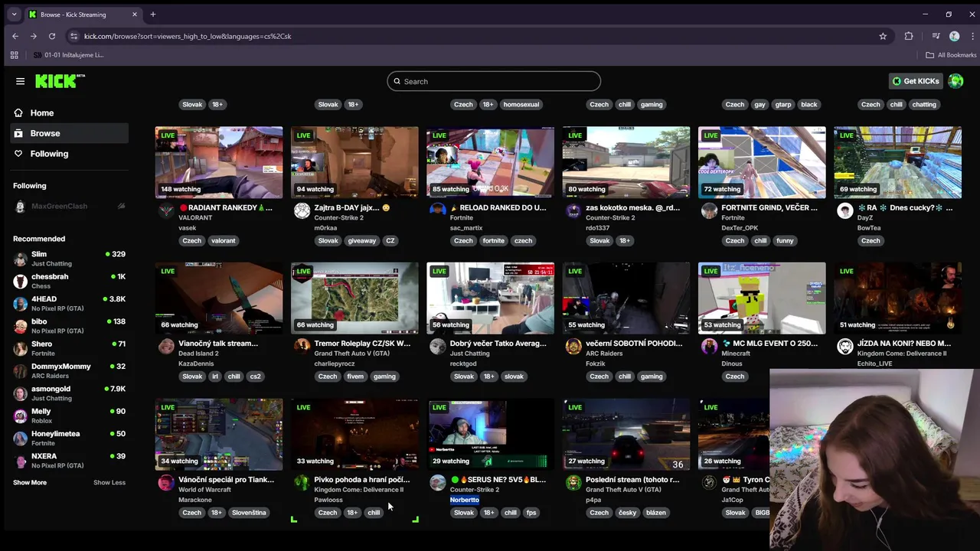Click the chessbrah avatar in Recommended
Viewport: 980px width, 551px height.
point(21,281)
